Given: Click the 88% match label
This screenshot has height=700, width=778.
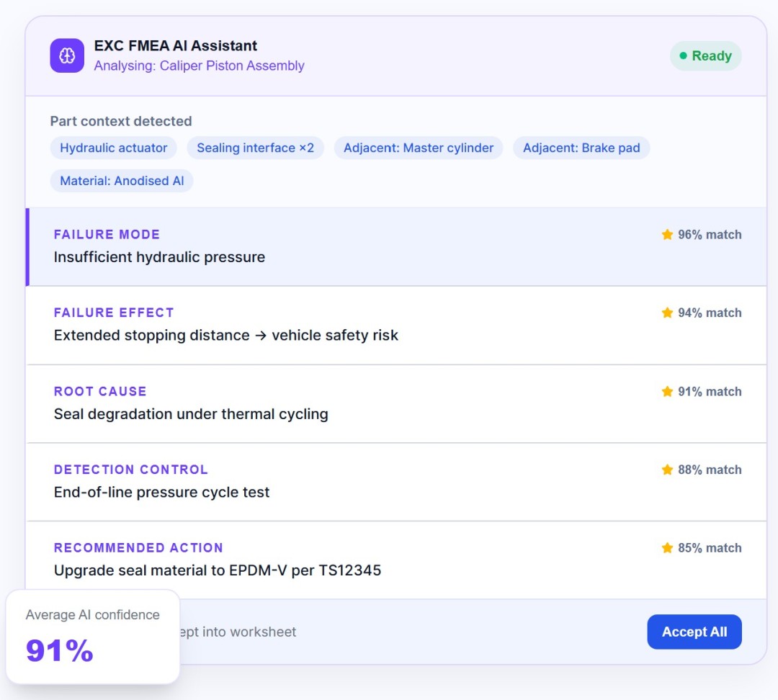Looking at the screenshot, I should point(710,470).
